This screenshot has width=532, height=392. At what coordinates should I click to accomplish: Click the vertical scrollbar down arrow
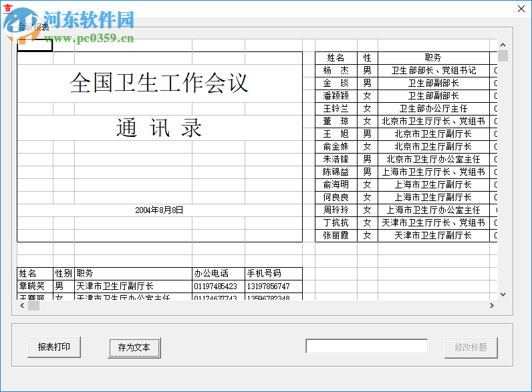tap(503, 295)
